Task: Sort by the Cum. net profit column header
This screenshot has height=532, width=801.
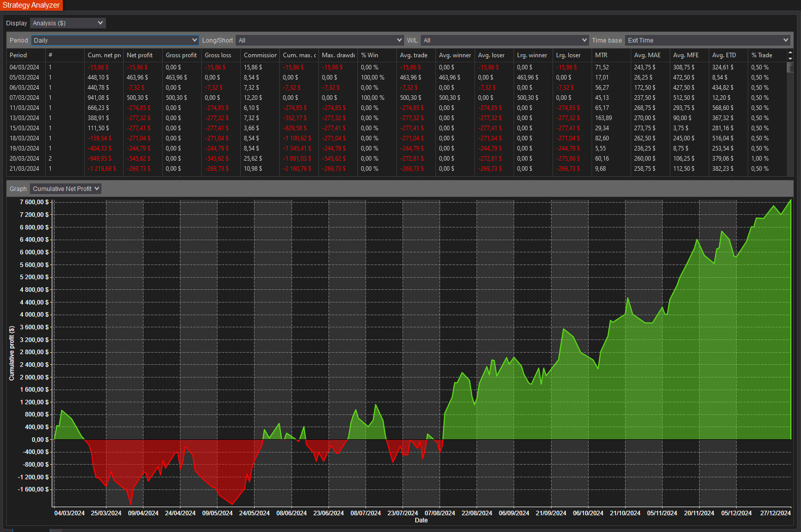Action: click(x=104, y=55)
